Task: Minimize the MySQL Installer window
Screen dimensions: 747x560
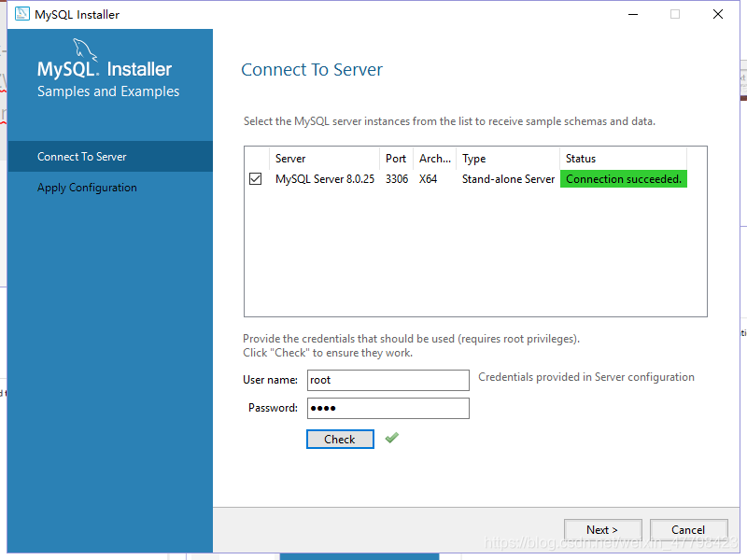Action: (633, 14)
